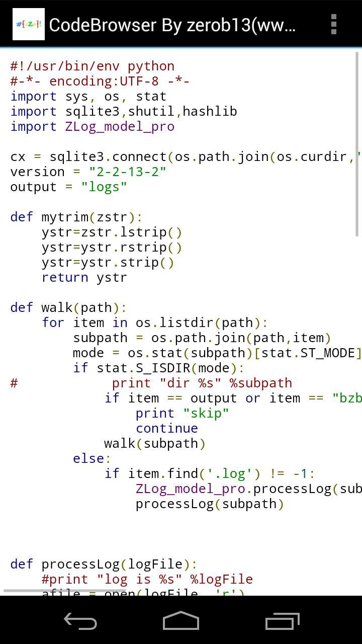Tap the CodeBrowser app logo icon
Viewport: 362px width, 644px height.
point(29,24)
